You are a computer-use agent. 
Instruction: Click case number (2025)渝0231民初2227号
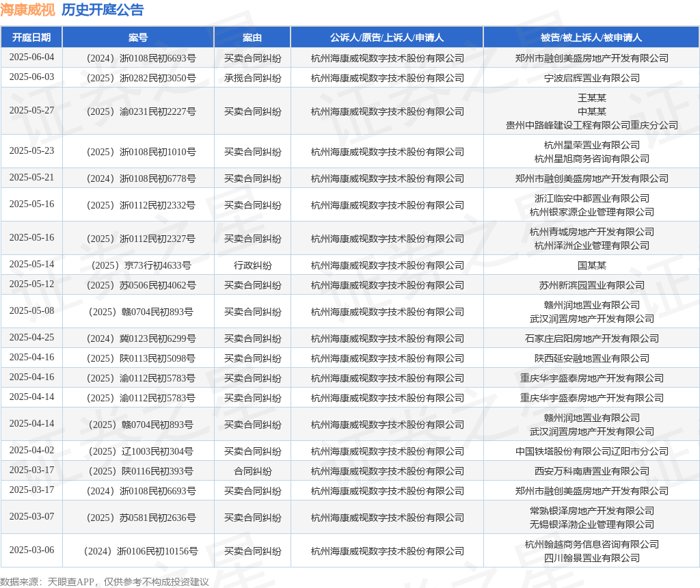click(x=141, y=111)
